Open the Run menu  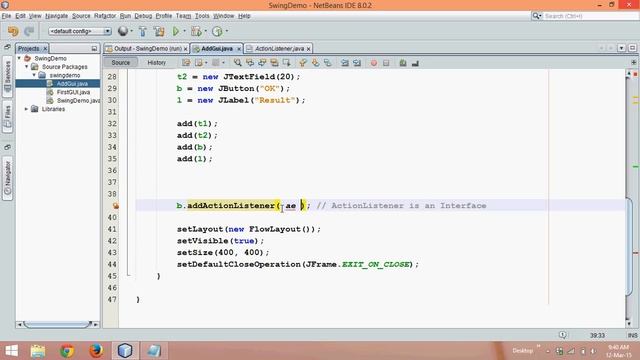(125, 16)
